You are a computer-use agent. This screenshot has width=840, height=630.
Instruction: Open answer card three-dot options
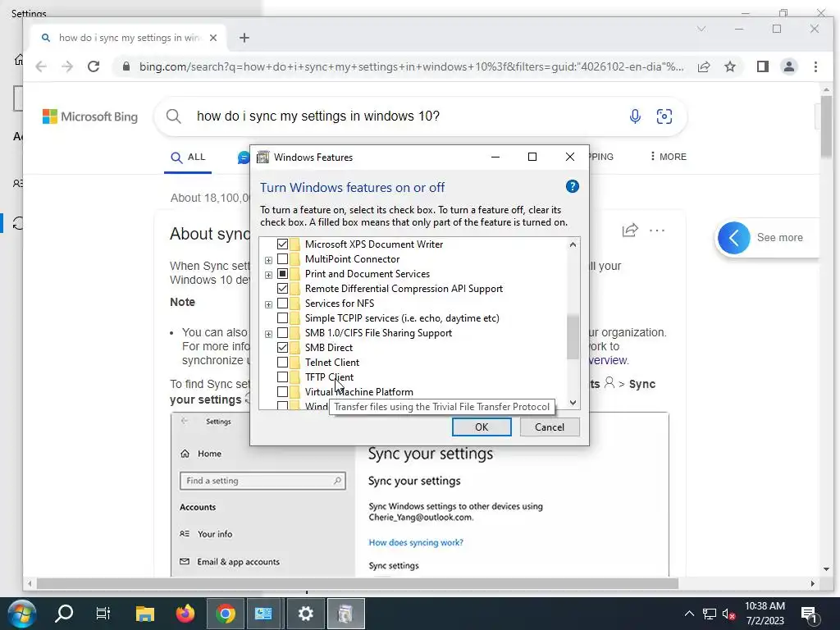tap(657, 231)
